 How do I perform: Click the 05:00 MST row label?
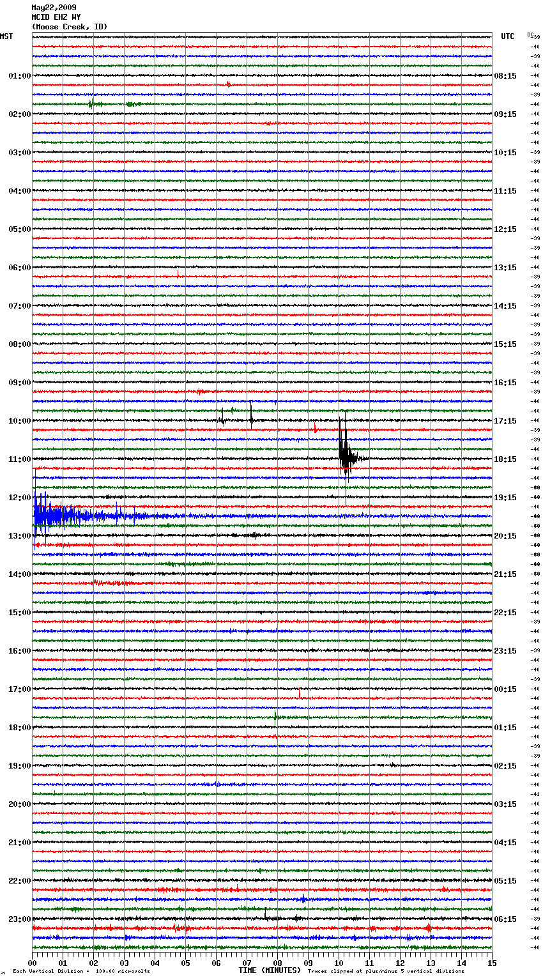coord(20,229)
